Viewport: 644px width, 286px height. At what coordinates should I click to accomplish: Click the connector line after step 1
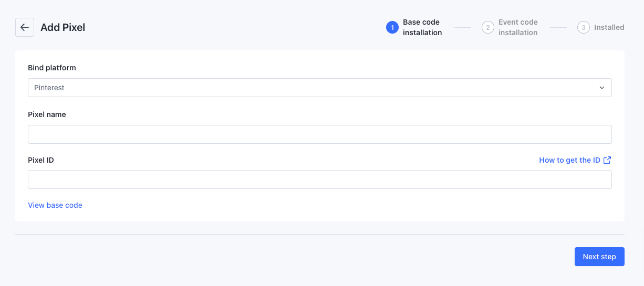click(462, 27)
